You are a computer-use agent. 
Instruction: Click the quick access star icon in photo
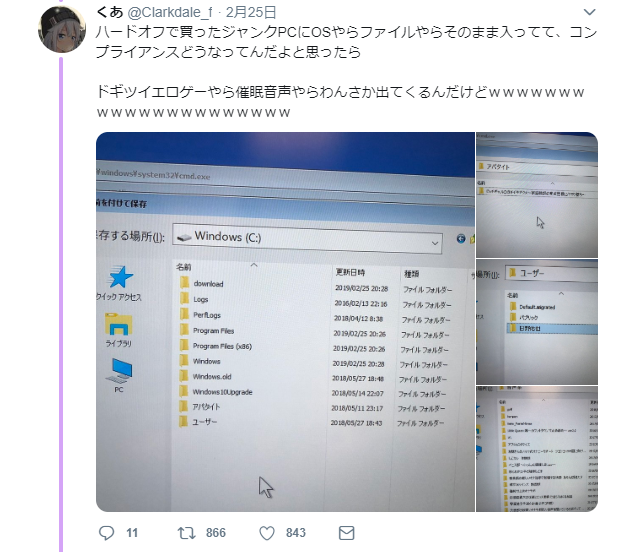tap(120, 277)
